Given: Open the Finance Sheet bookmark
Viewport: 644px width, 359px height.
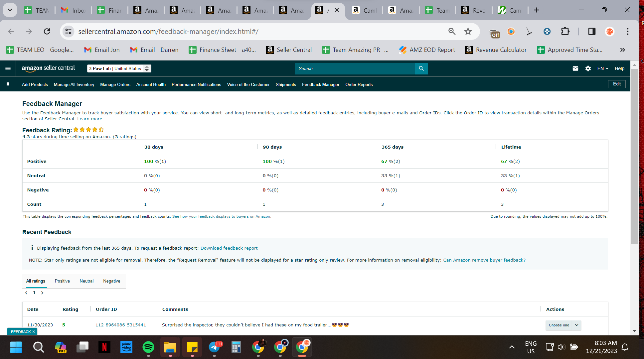Looking at the screenshot, I should (x=222, y=50).
